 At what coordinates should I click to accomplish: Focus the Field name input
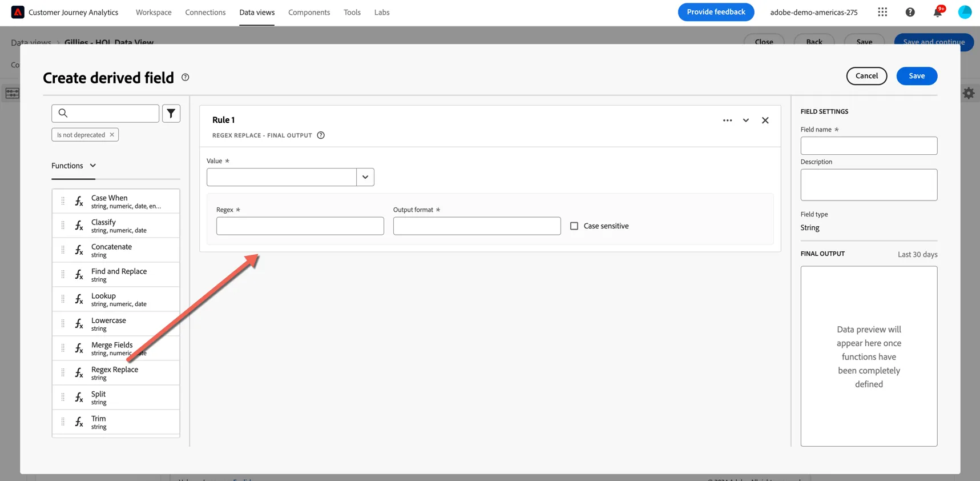point(869,146)
